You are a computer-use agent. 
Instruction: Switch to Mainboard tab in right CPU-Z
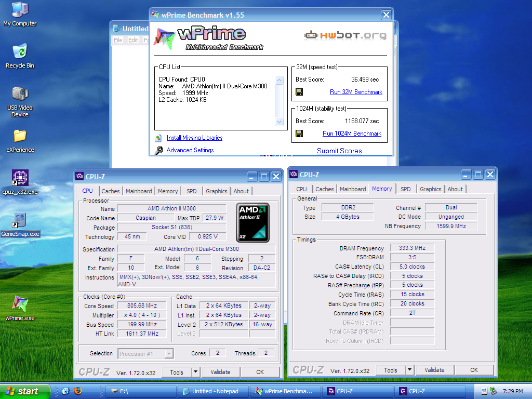(353, 189)
